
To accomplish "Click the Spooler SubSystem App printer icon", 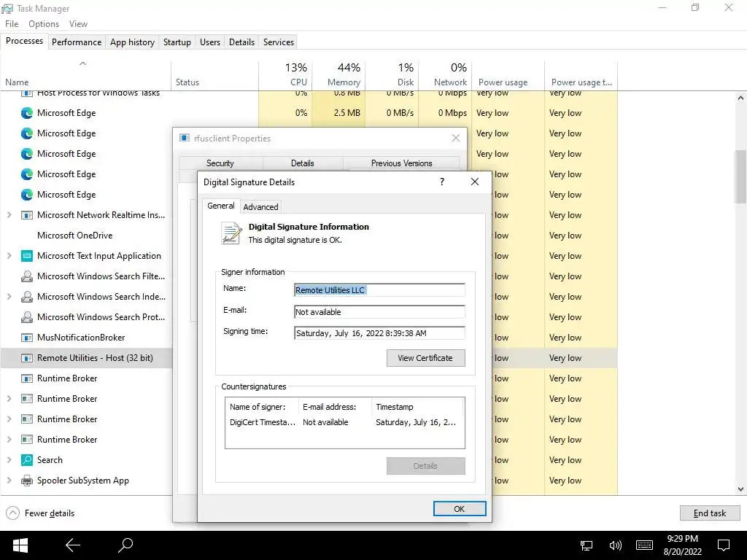I will (27, 481).
